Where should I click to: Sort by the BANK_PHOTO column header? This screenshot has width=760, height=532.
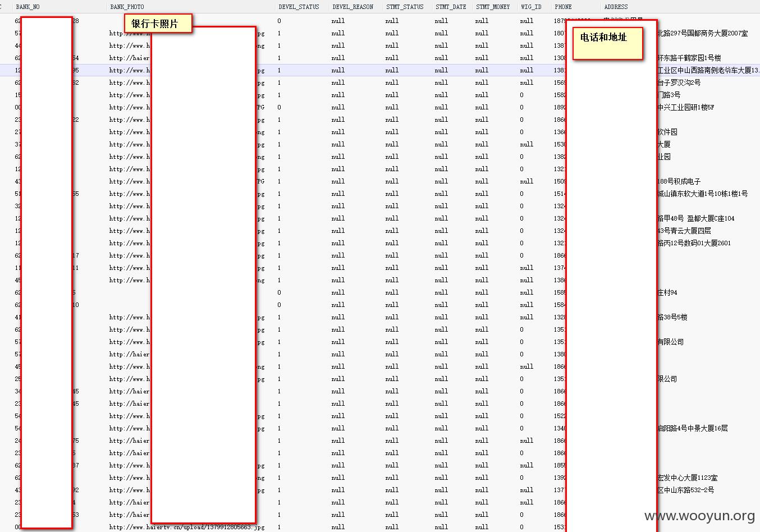coord(127,7)
